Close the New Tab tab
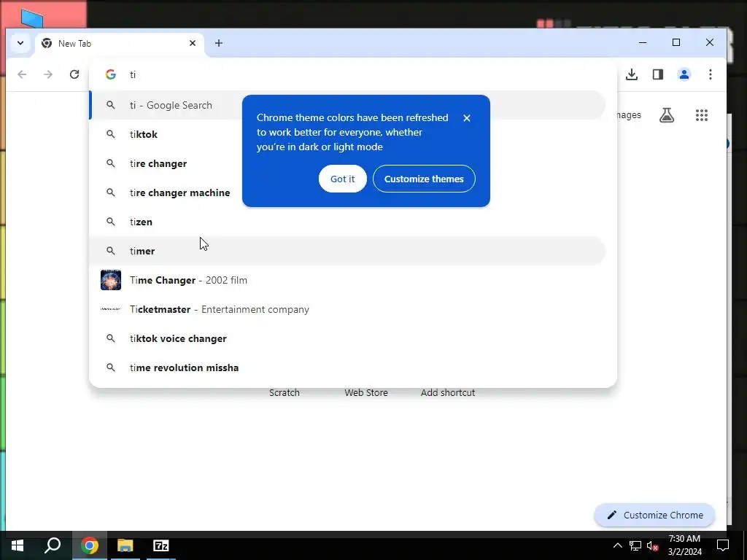 [x=193, y=43]
